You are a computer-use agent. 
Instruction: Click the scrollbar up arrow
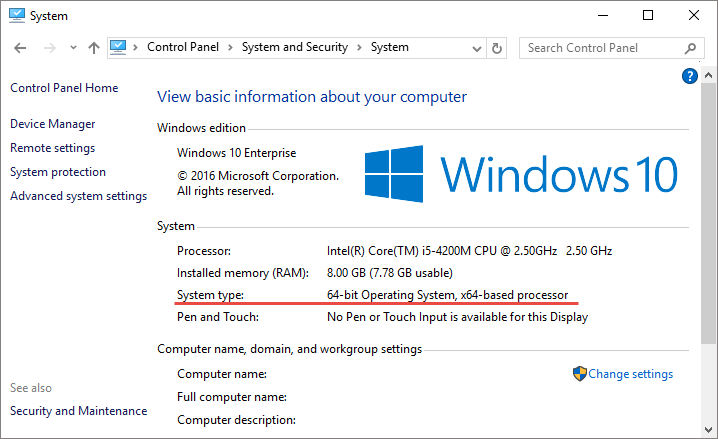click(708, 75)
